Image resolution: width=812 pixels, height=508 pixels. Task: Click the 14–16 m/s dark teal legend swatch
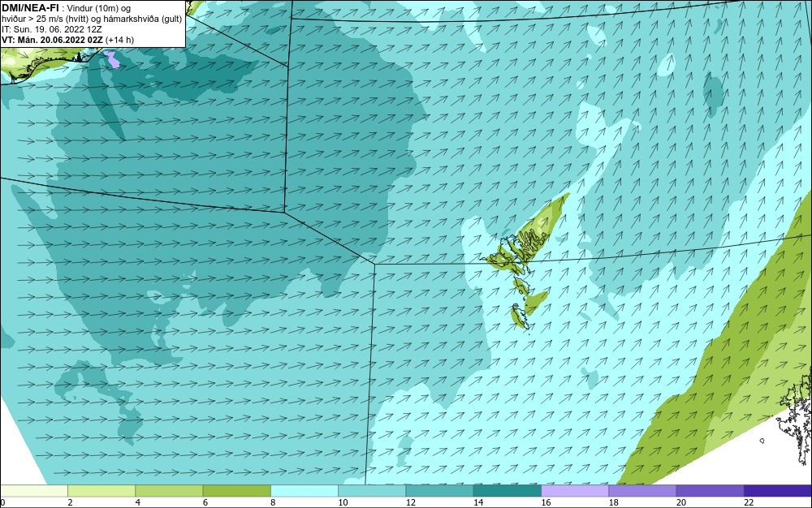click(508, 491)
